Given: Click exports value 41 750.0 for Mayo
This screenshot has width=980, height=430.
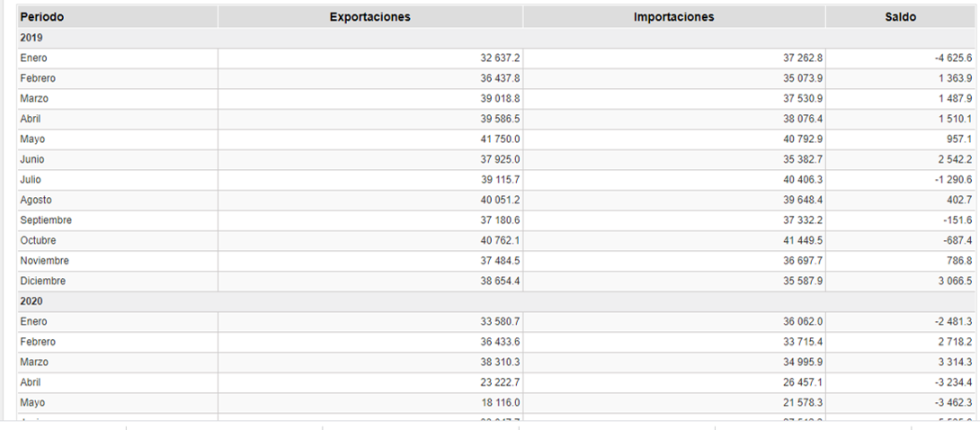Looking at the screenshot, I should click(500, 139).
